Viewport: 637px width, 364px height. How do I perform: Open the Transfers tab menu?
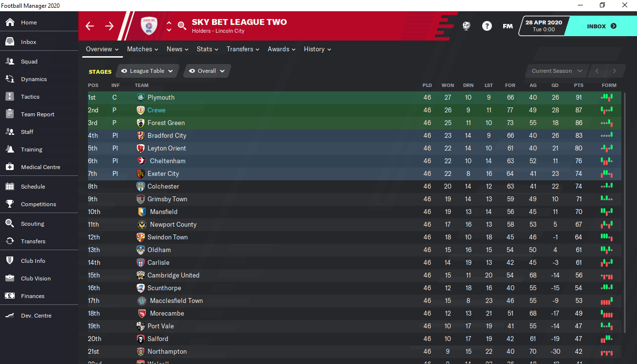point(242,49)
